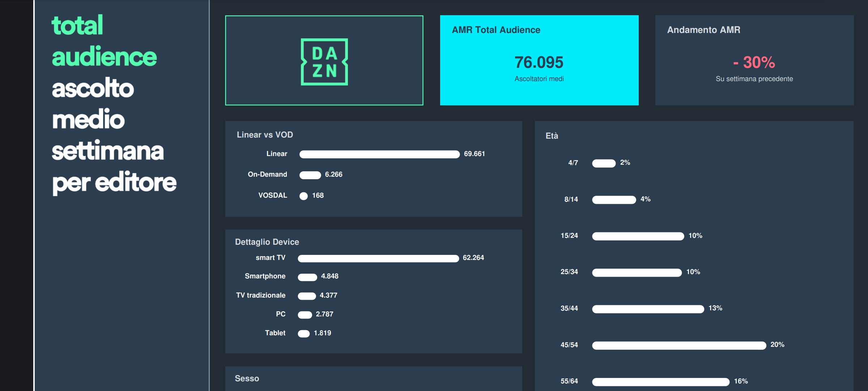Click the 168 VOSDAL value
Screen dimensions: 868x391
[x=318, y=195]
